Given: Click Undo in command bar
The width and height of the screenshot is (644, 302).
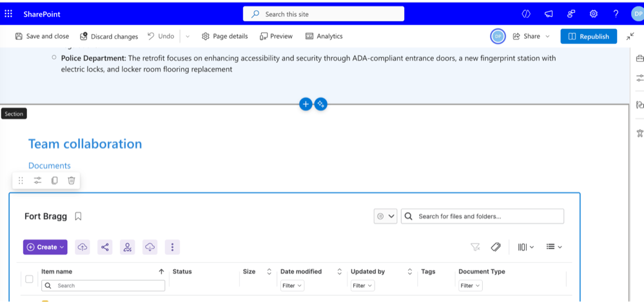Looking at the screenshot, I should click(161, 36).
